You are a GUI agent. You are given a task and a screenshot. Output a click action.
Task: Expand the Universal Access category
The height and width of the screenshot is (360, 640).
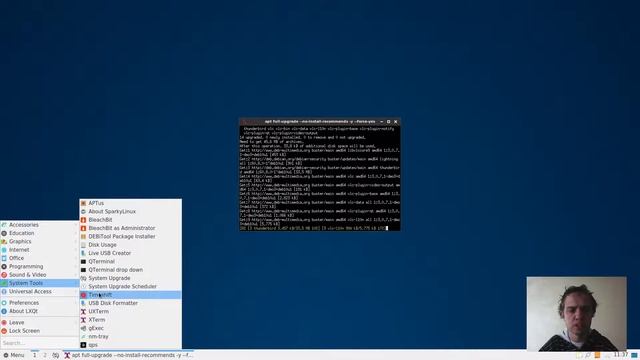(x=40, y=291)
